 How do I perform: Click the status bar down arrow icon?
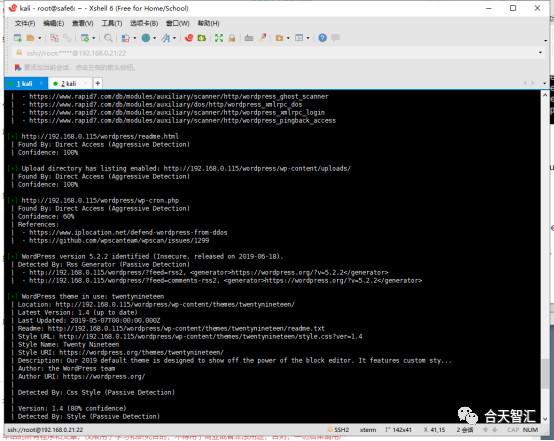(495, 430)
